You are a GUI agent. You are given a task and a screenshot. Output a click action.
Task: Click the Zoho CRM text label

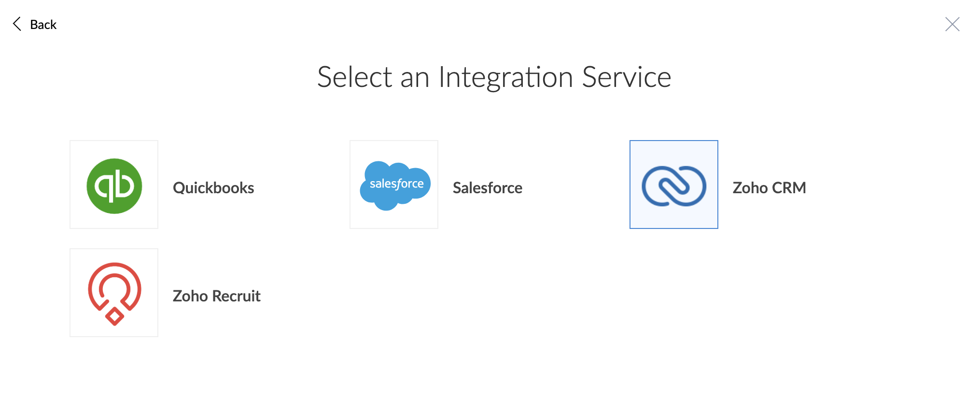coord(770,187)
